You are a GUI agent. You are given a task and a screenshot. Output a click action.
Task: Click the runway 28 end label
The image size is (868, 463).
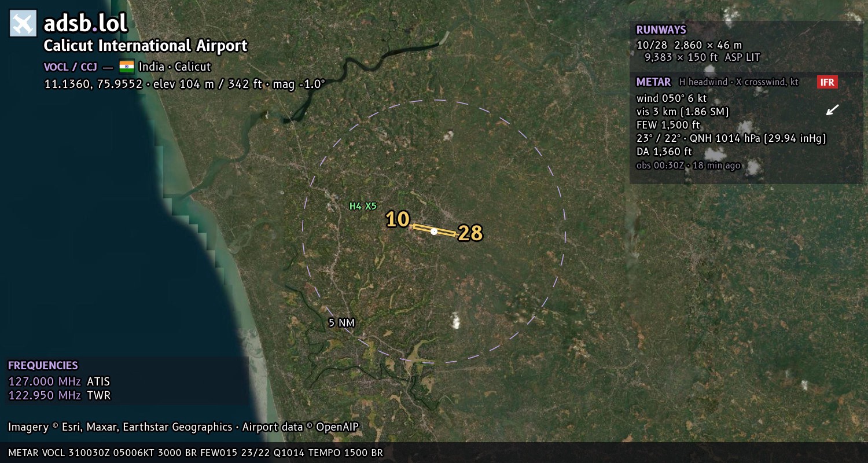470,233
